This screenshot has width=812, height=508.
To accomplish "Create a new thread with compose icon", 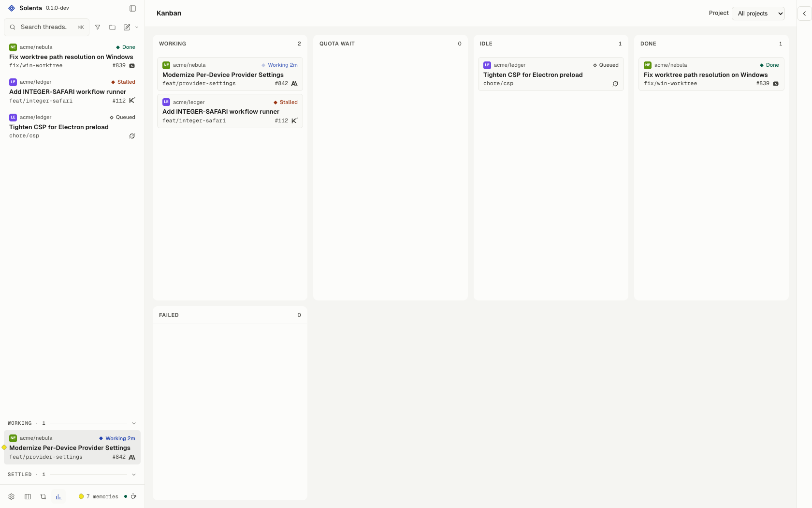I will (x=127, y=27).
